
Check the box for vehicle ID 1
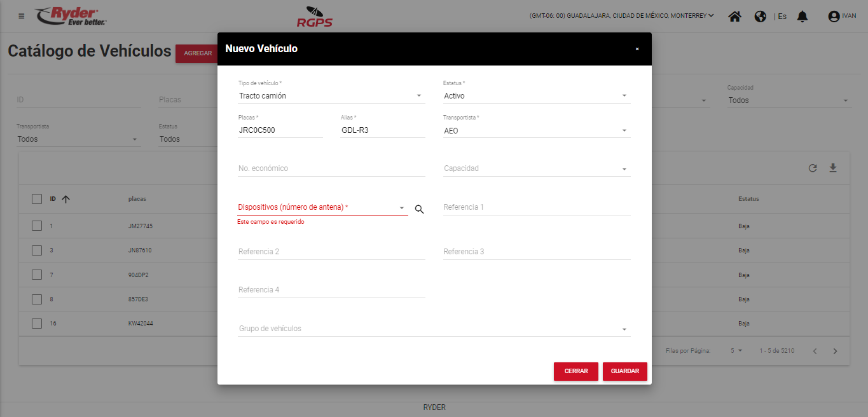pyautogui.click(x=37, y=226)
